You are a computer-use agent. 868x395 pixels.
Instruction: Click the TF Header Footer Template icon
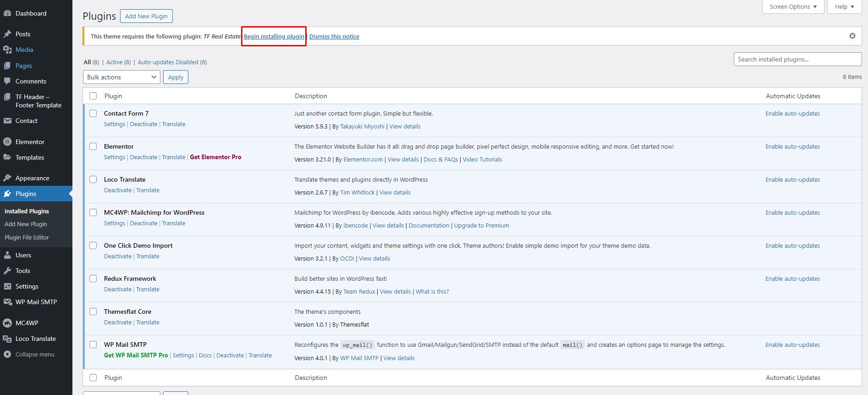[x=7, y=97]
